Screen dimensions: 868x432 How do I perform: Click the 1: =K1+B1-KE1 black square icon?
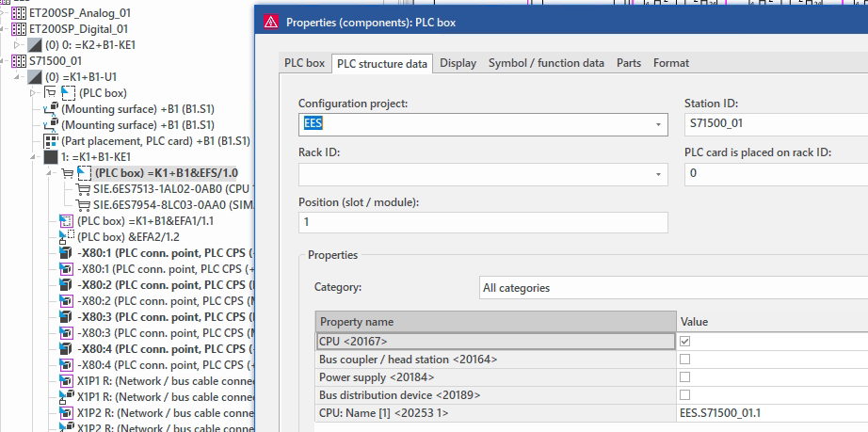(x=51, y=157)
